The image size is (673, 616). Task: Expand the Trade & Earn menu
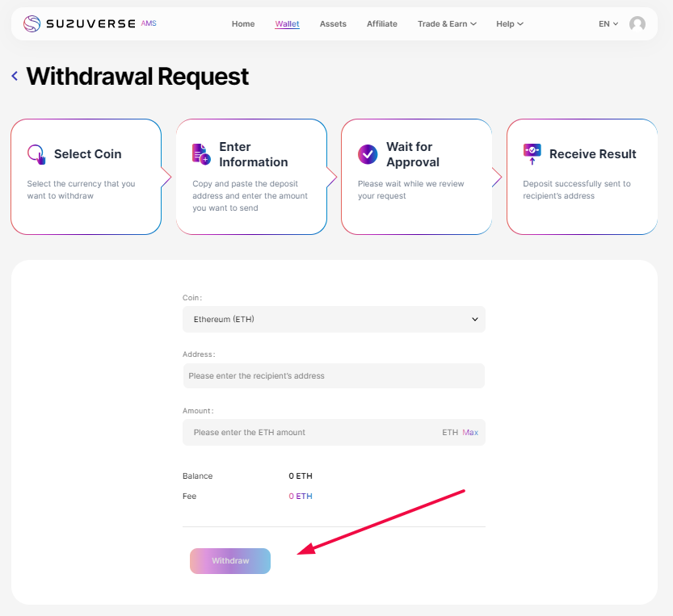pos(447,24)
